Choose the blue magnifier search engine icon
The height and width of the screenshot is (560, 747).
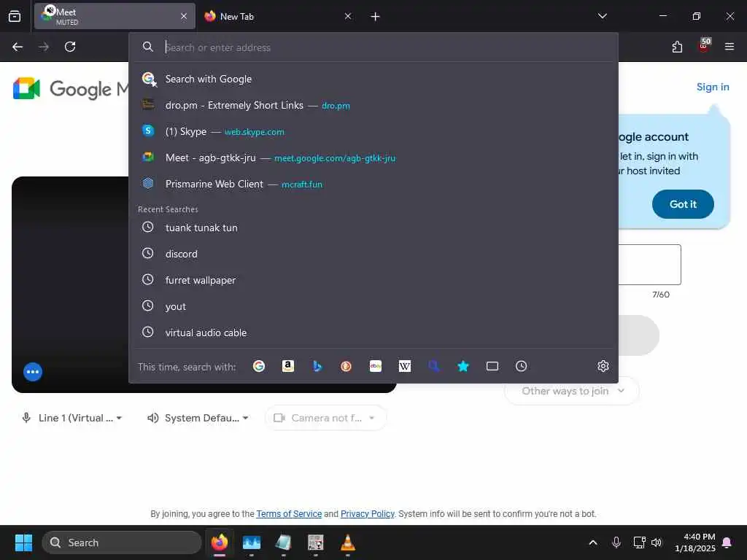click(x=433, y=366)
